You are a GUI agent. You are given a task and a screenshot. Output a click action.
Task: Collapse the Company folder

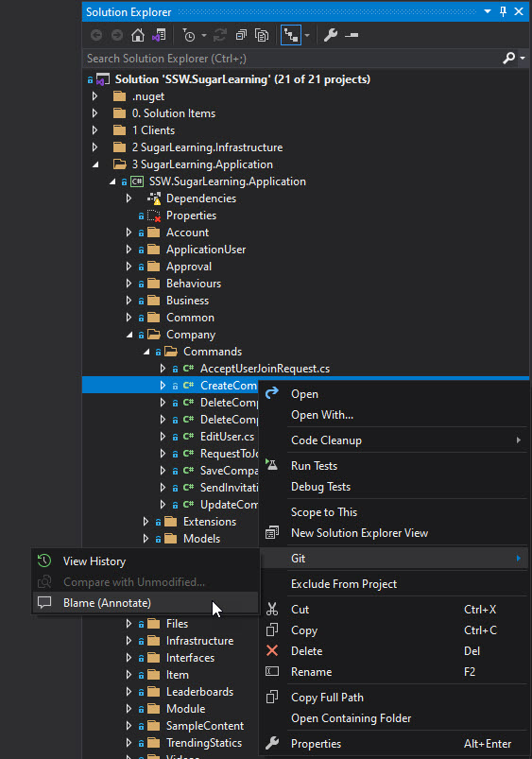coord(129,335)
